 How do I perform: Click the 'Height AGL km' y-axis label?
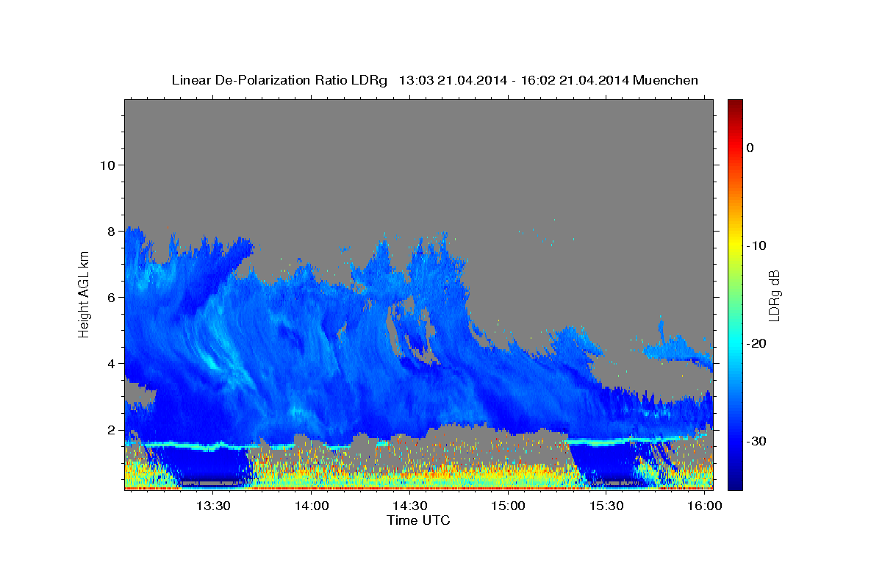tap(85, 294)
